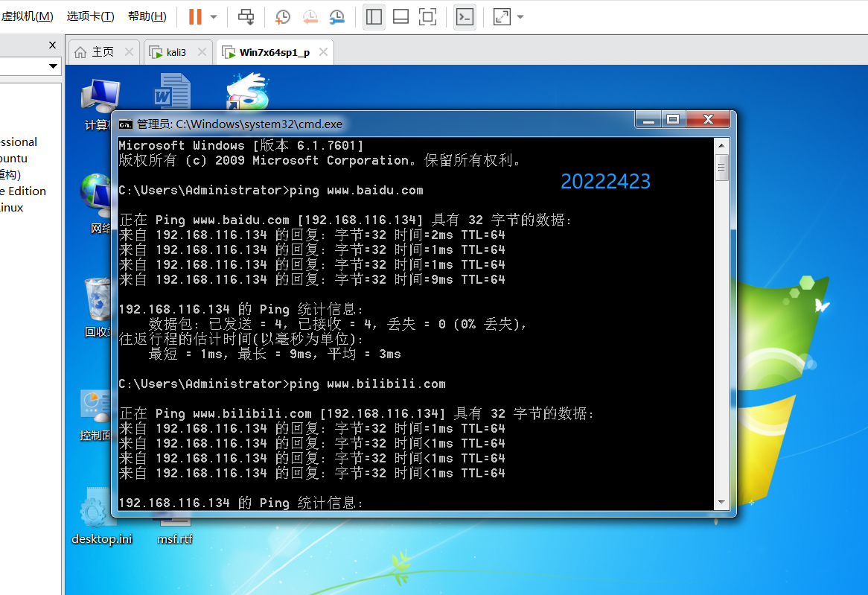The height and width of the screenshot is (595, 868).
Task: Click the '20222423' text in cmd
Action: click(x=606, y=181)
